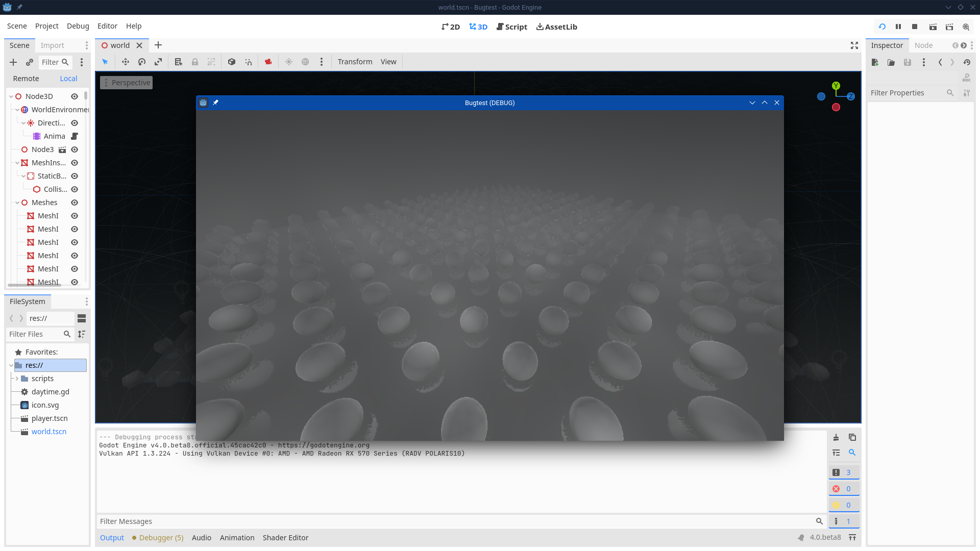The height and width of the screenshot is (551, 980).
Task: Expand the scripts folder
Action: click(x=17, y=379)
